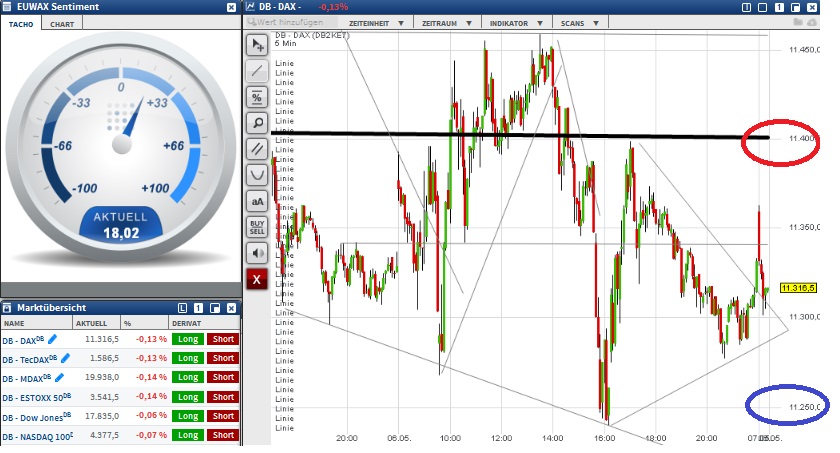Click Short button for DB - MDAX
Viewport: 840px width, 453px height.
click(223, 378)
